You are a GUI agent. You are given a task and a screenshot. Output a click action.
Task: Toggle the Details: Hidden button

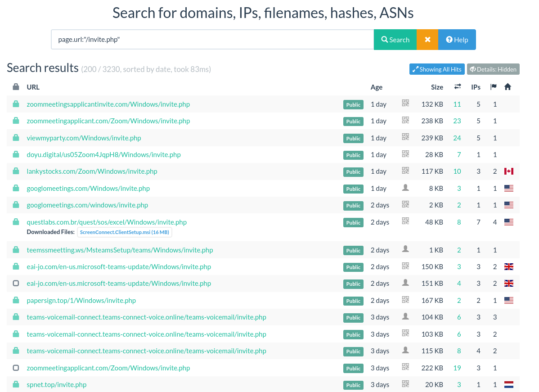coord(493,69)
